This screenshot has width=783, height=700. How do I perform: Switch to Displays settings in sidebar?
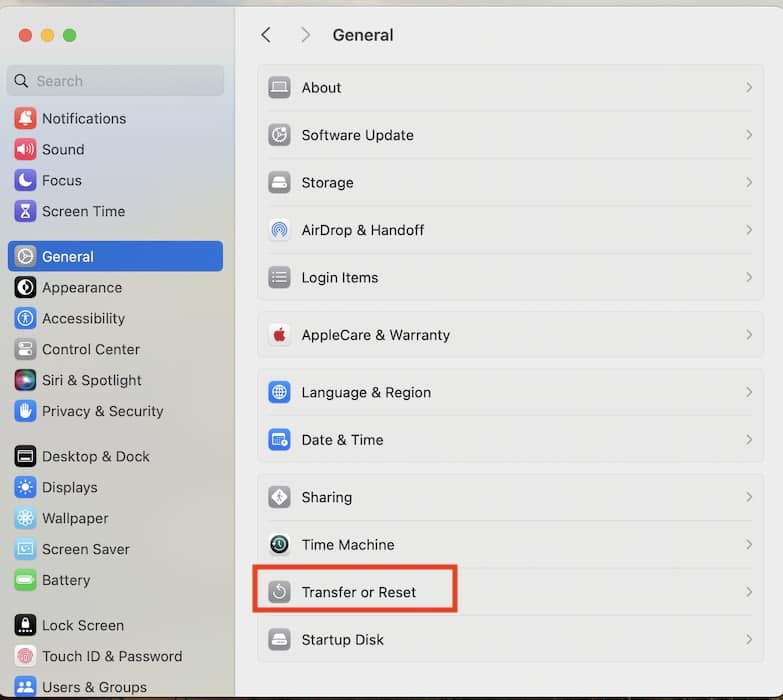pos(69,487)
